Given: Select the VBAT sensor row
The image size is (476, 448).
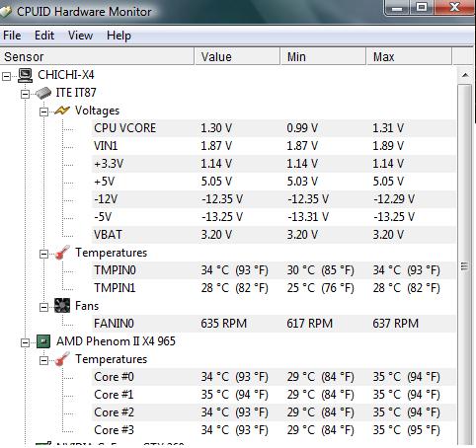Looking at the screenshot, I should coord(274,235).
